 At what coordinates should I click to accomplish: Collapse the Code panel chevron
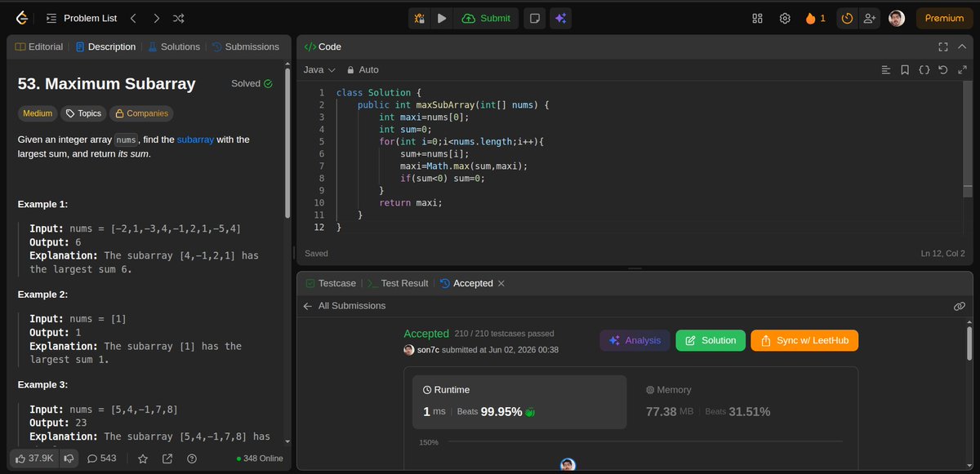pos(961,47)
